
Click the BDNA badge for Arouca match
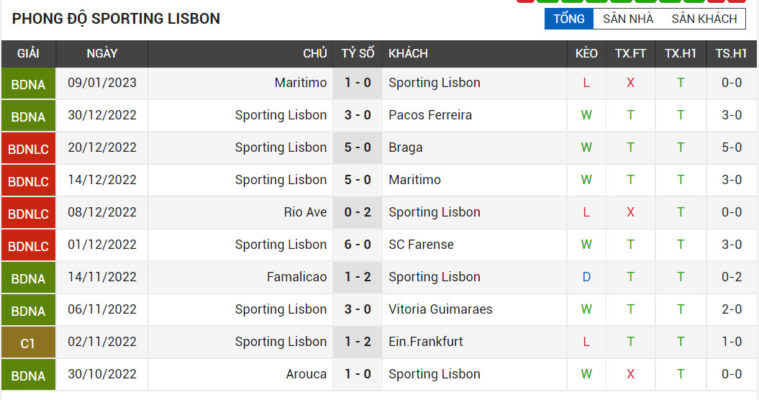[28, 375]
